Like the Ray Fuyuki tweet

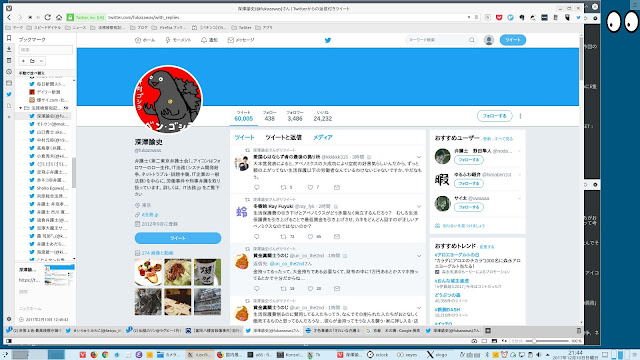(x=310, y=237)
